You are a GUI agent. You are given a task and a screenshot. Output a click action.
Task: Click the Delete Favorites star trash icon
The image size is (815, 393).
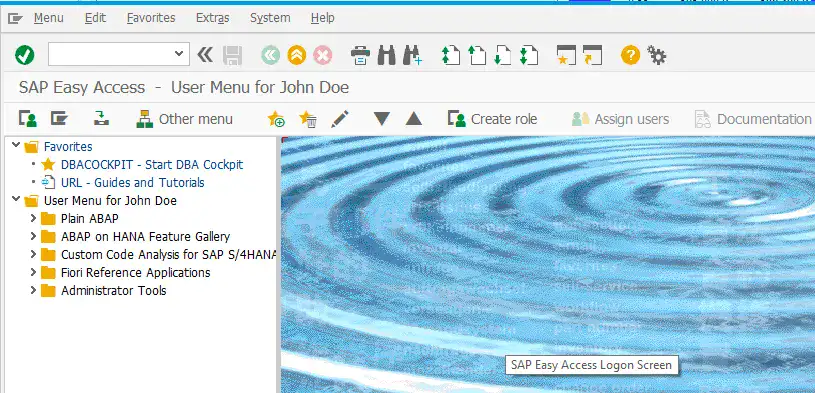tap(308, 119)
